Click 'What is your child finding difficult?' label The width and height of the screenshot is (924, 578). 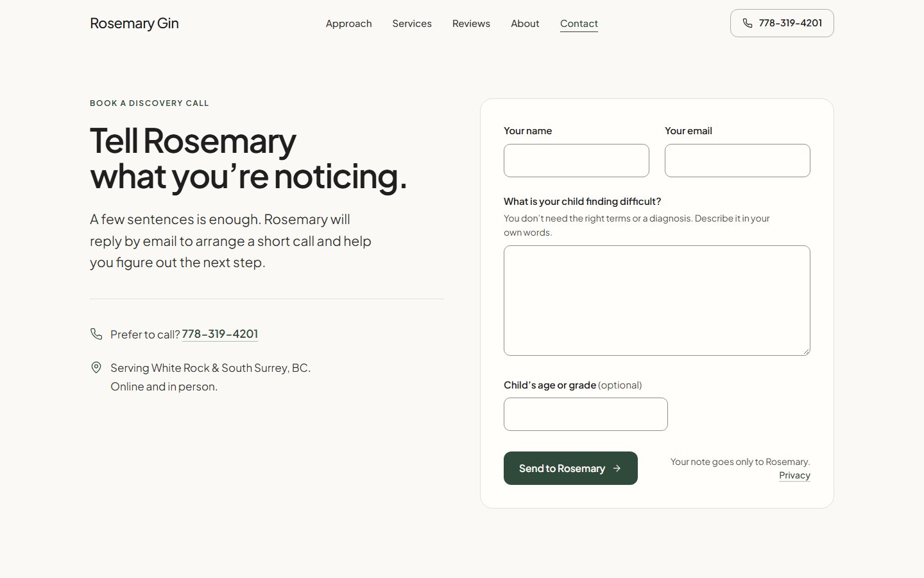click(582, 201)
